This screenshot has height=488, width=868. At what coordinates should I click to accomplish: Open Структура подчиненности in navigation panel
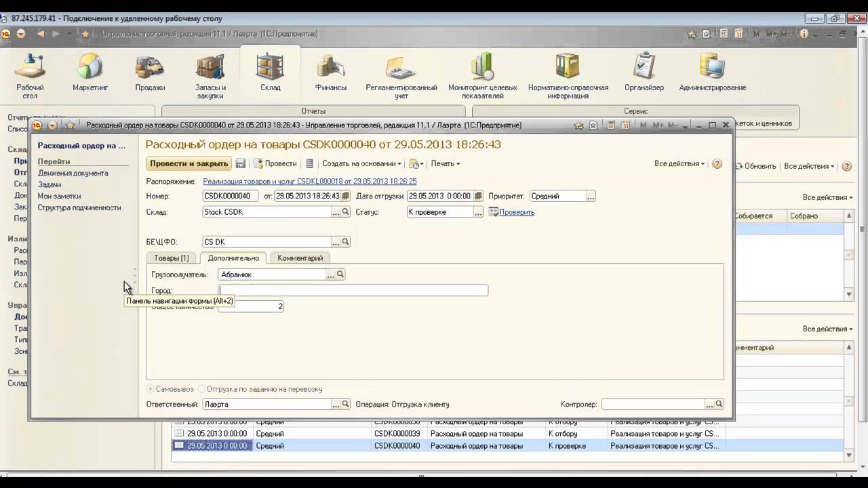point(79,207)
